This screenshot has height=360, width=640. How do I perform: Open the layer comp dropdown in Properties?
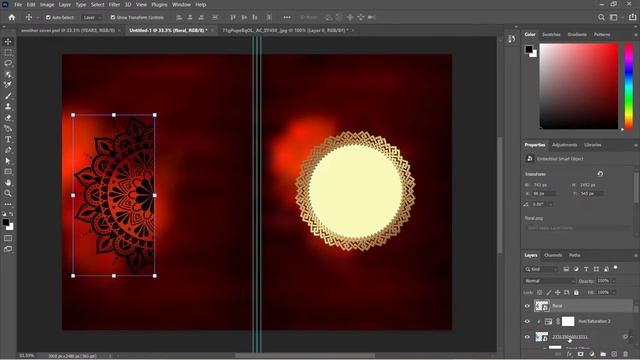point(577,228)
